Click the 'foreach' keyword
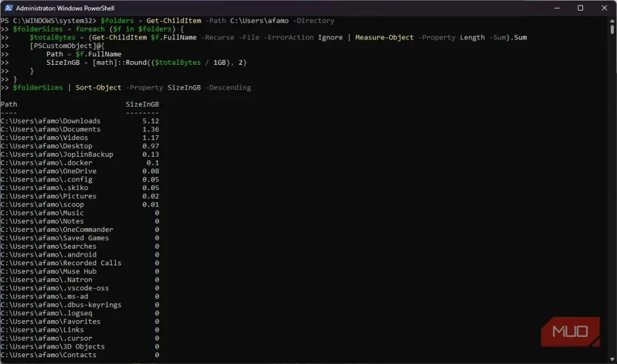Viewport: 617px width, 364px height. (x=90, y=29)
